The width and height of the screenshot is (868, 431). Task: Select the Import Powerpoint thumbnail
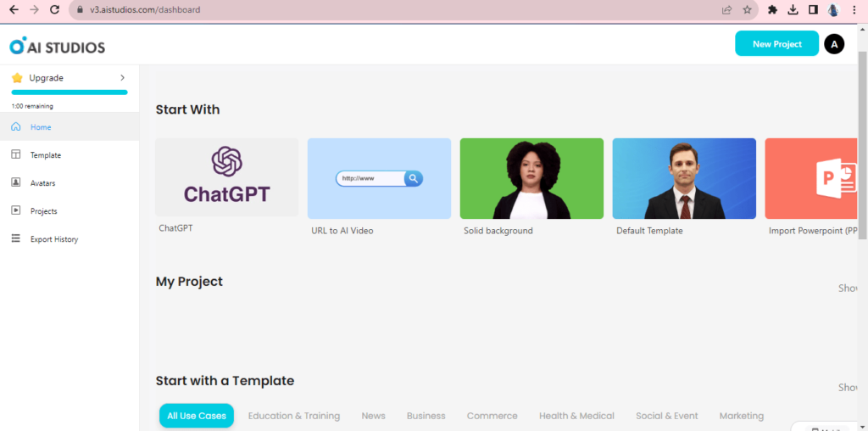pyautogui.click(x=811, y=178)
